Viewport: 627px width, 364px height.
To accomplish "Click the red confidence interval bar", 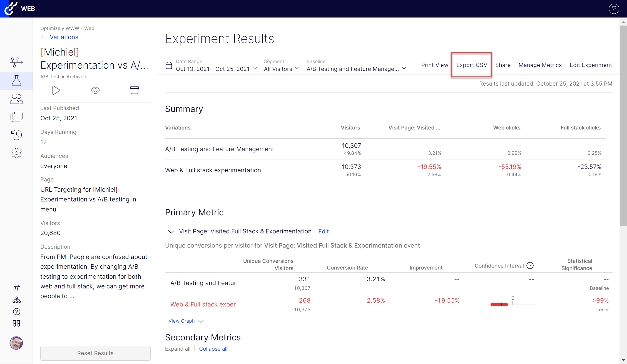I will coord(499,305).
